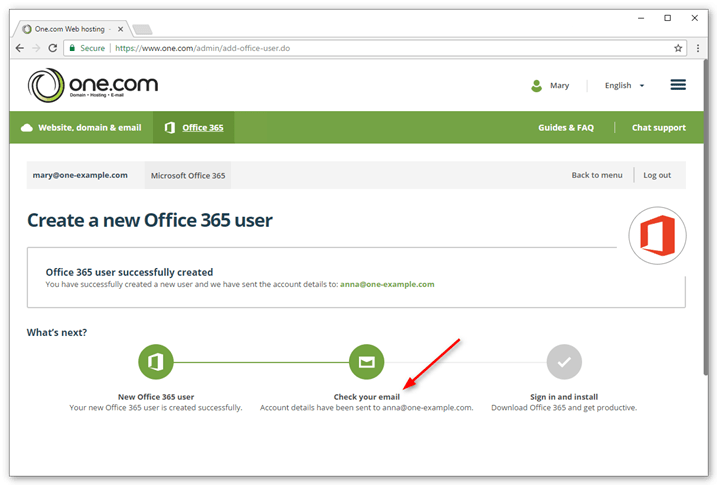Image resolution: width=717 pixels, height=485 pixels.
Task: Open a new browser tab
Action: pos(142,30)
